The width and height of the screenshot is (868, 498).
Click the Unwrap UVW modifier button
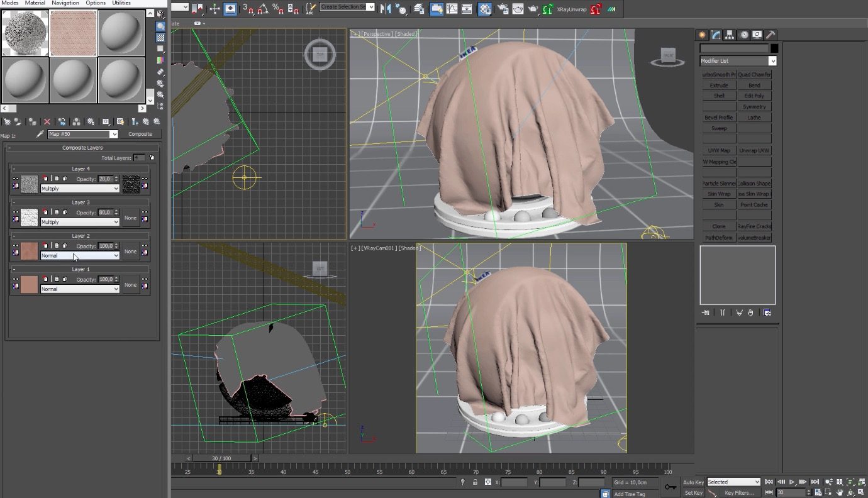[x=754, y=151]
